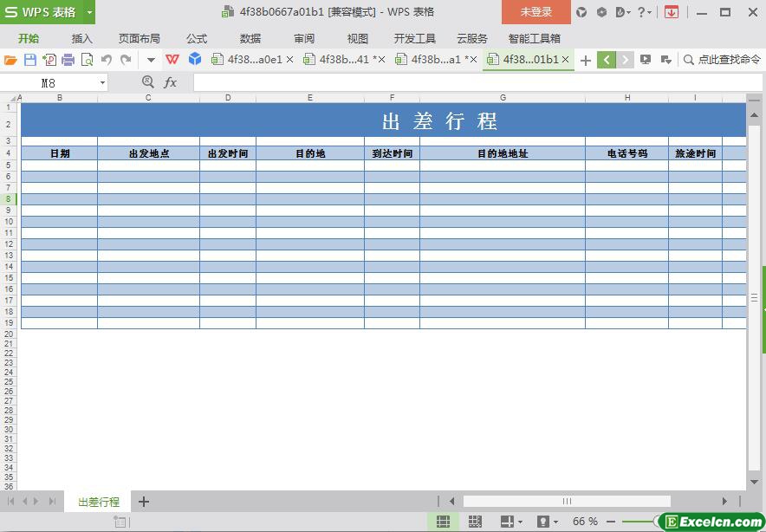The height and width of the screenshot is (532, 766).
Task: Go to previous tab with green arrow
Action: click(607, 60)
